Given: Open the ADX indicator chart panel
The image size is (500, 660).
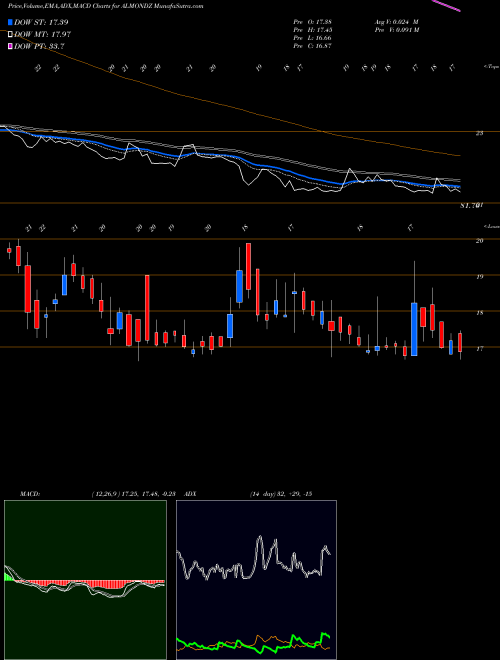Looking at the screenshot, I should pyautogui.click(x=256, y=580).
